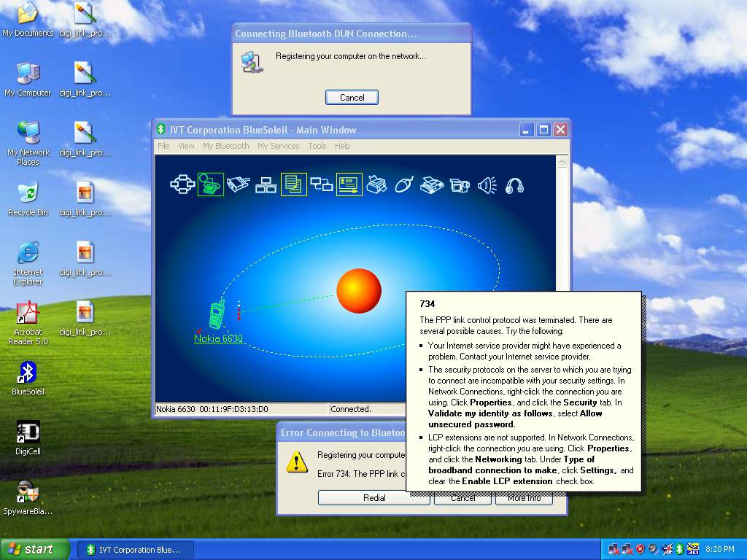Screen dimensions: 747x560
Task: Click the Xear 3D system tray icon
Action: (693, 550)
